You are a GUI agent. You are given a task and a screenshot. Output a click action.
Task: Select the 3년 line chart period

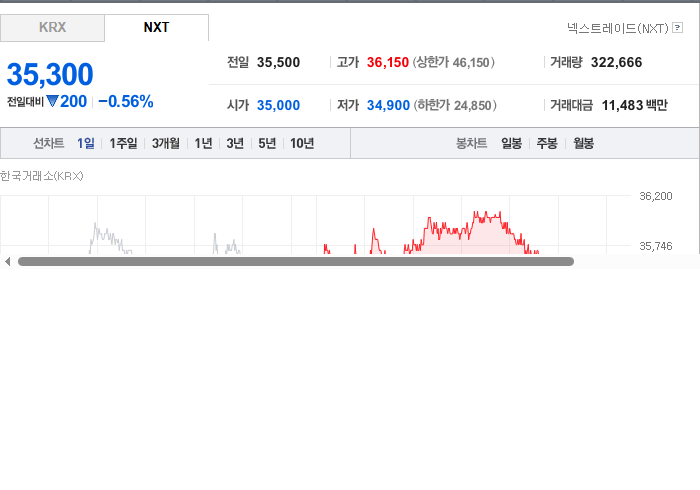click(x=235, y=143)
